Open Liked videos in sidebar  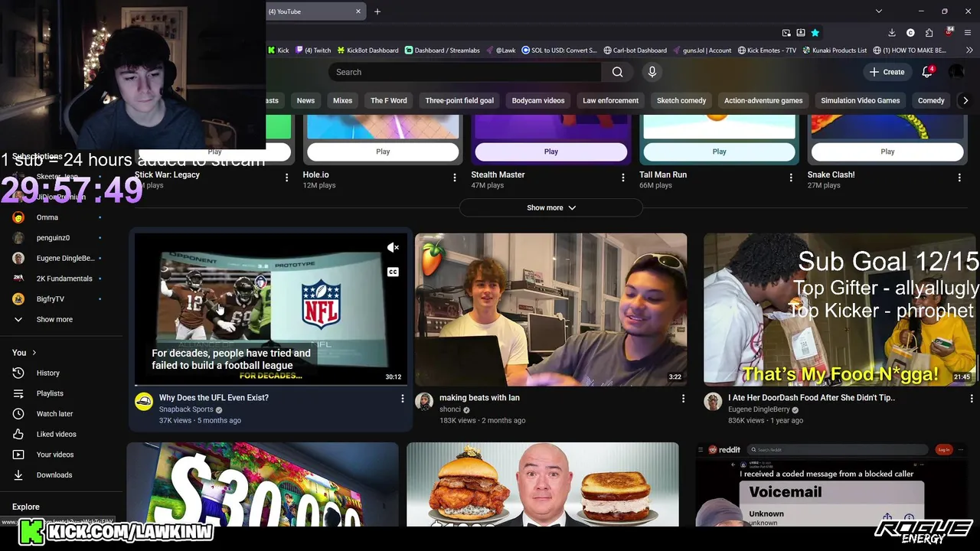[x=56, y=434]
